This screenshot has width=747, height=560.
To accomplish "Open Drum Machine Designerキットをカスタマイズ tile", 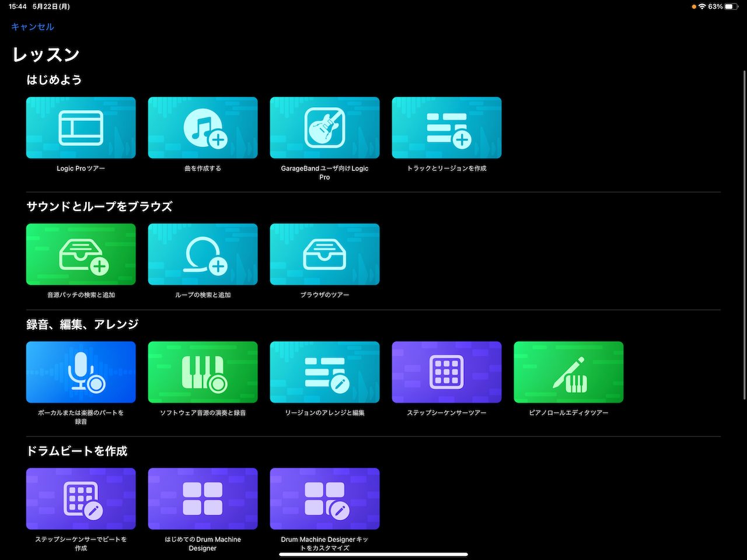I will [x=324, y=499].
